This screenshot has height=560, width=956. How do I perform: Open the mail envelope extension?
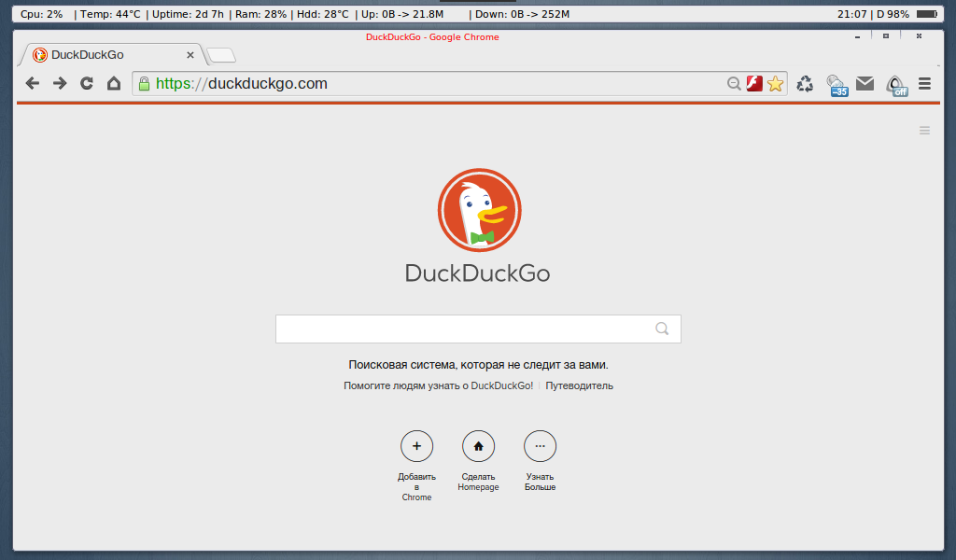pos(865,83)
